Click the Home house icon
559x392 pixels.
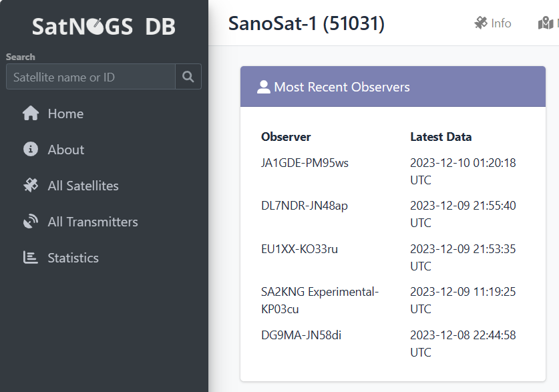click(x=31, y=114)
